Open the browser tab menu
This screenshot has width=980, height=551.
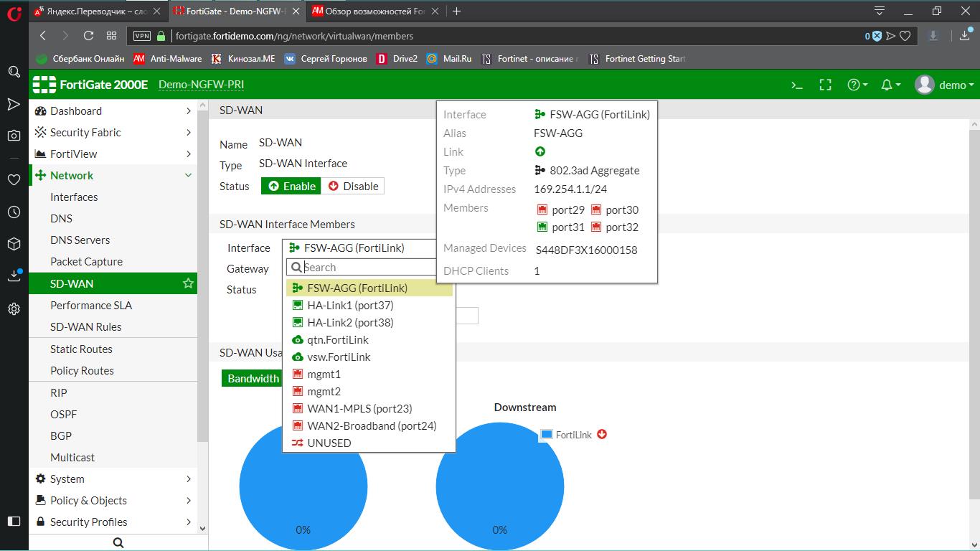coord(880,11)
